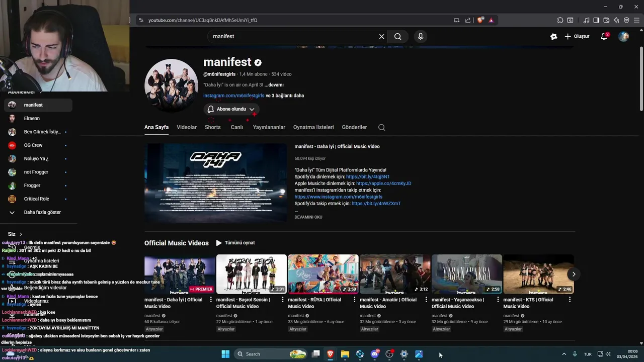Viewport: 644px width, 362px height.
Task: Open Brave Wallet icon
Action: click(x=606, y=20)
